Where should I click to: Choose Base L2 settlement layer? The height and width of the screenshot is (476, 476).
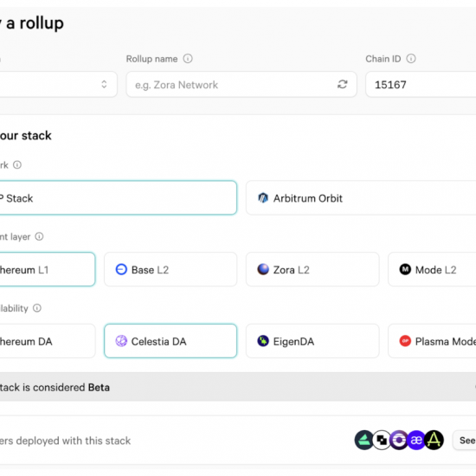170,269
